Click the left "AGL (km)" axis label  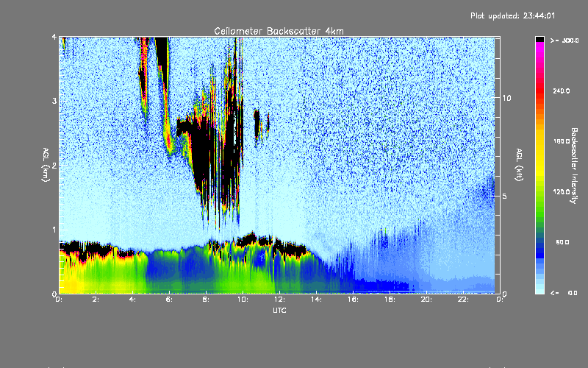(46, 165)
